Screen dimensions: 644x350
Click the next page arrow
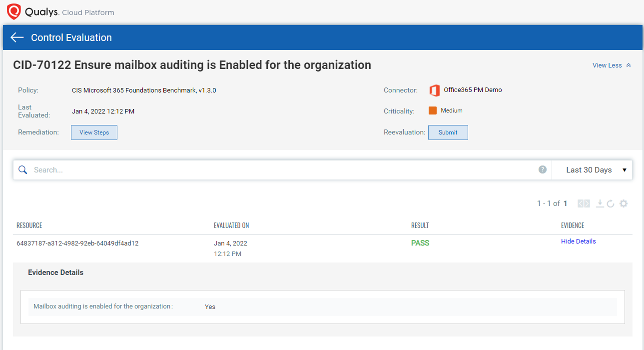587,203
